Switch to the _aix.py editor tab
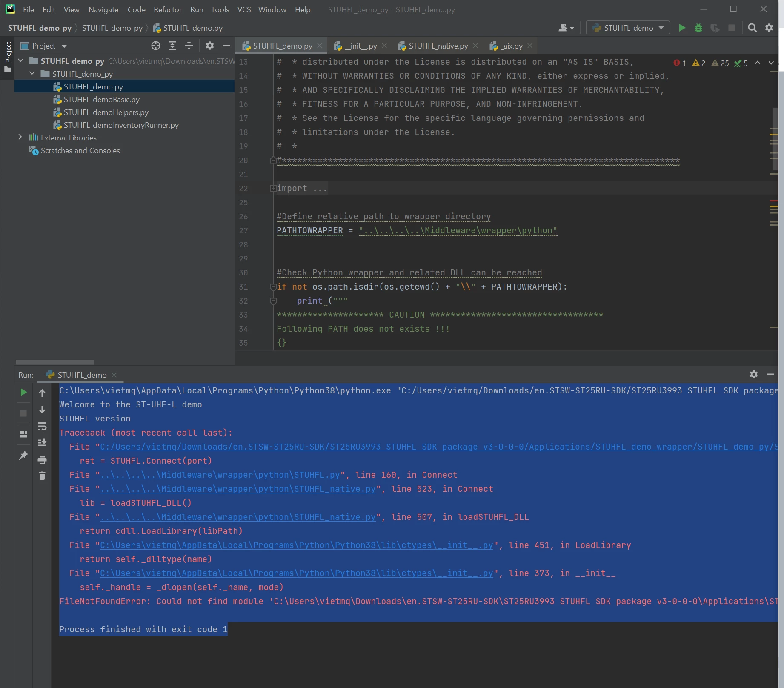This screenshot has width=784, height=688. [512, 46]
